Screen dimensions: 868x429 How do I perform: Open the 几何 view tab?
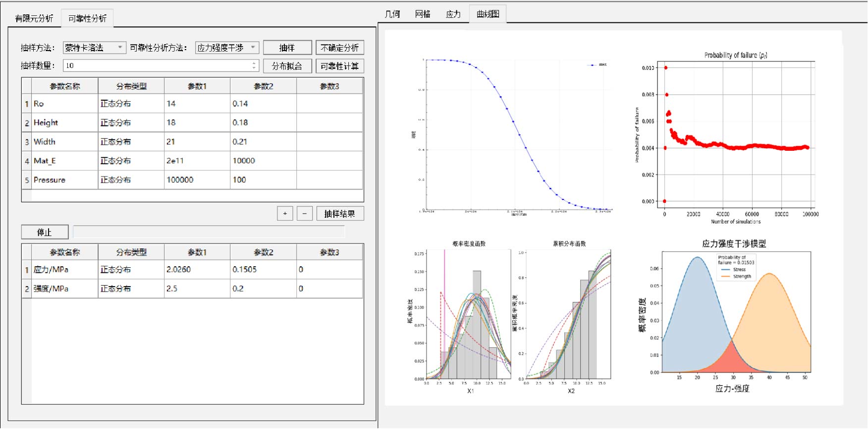point(392,14)
